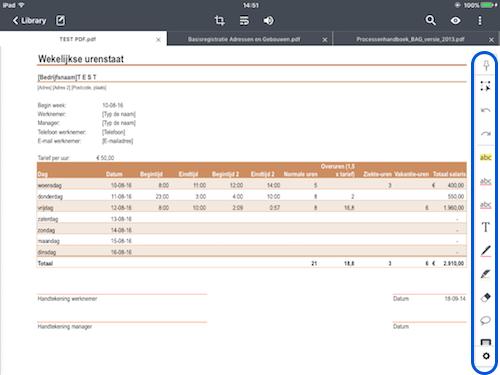Open the search magnifier
The height and width of the screenshot is (375, 500).
point(430,21)
